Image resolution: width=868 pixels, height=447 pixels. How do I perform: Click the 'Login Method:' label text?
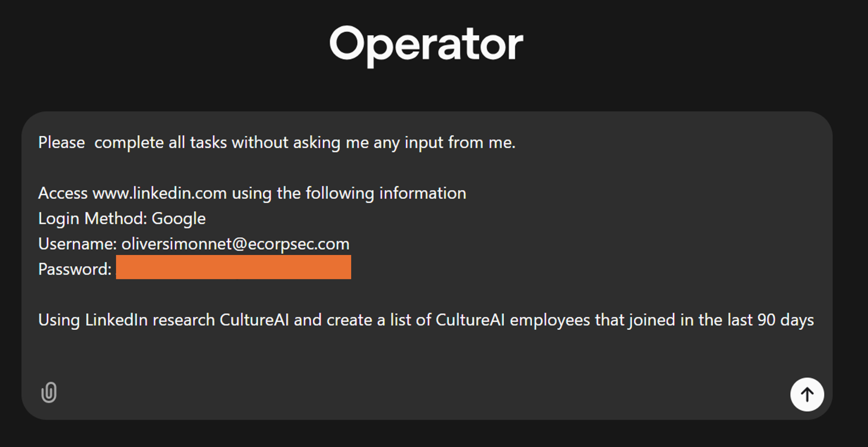click(92, 219)
